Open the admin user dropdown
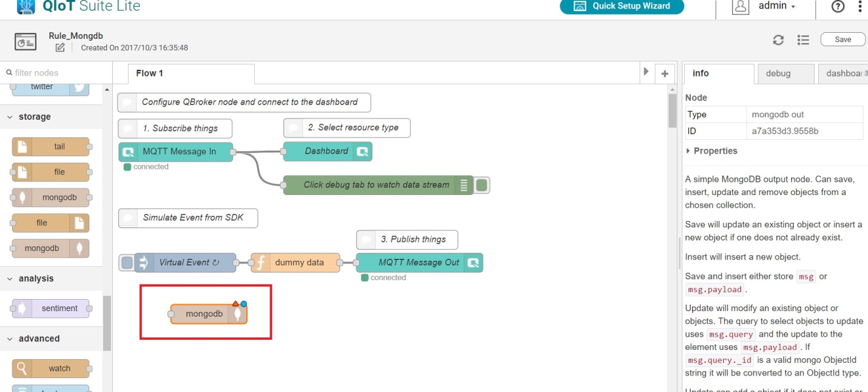The height and width of the screenshot is (392, 868). 777,6
